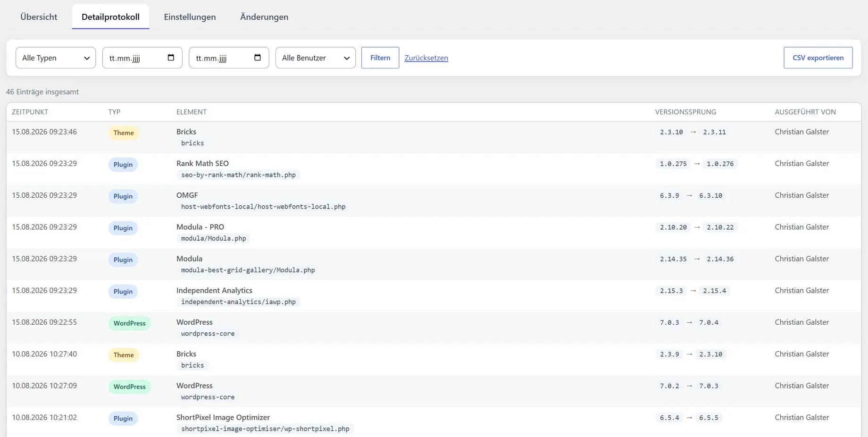Click Theme badge in 10.08.2026 10:27:40 row
The image size is (868, 437).
click(124, 355)
